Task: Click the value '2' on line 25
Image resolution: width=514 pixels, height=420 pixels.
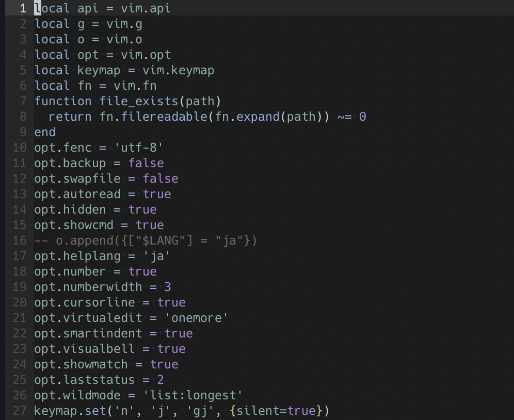Action: point(160,379)
